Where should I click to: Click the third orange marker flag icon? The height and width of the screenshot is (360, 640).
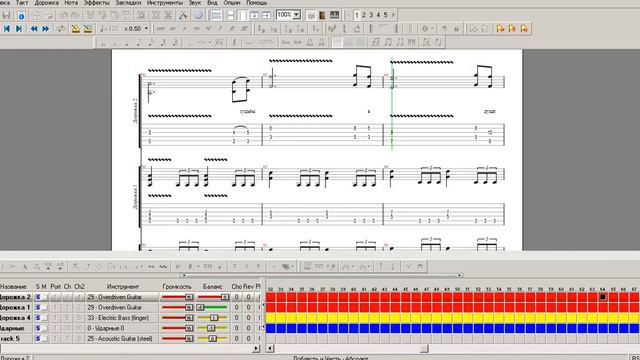coord(524,29)
